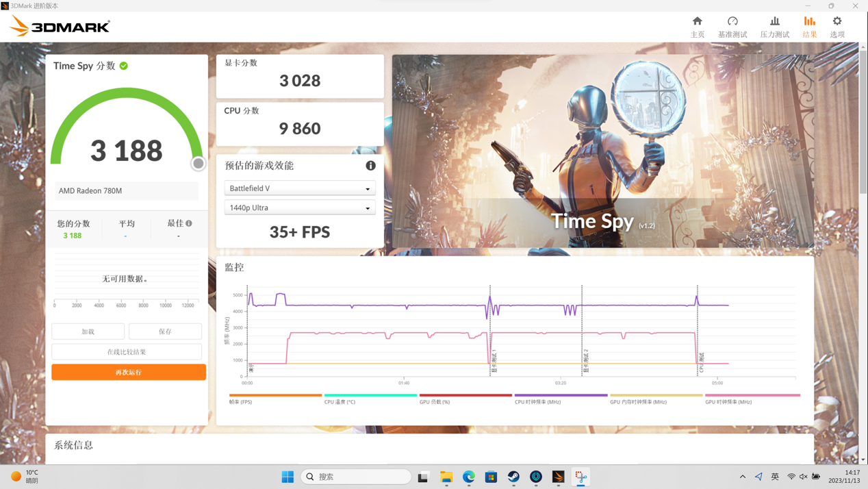Open the 1440p Ultra resolution dropdown
This screenshot has height=489, width=868.
coord(300,208)
